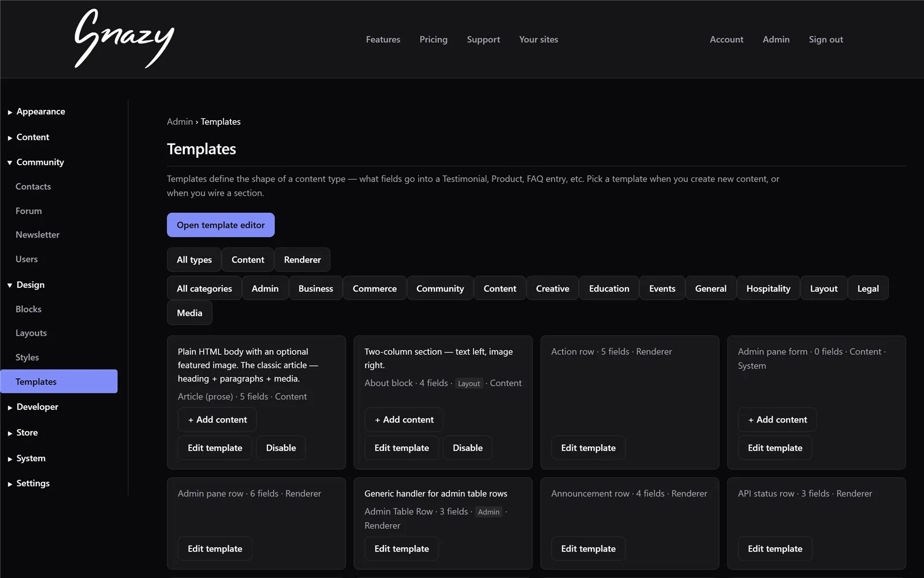This screenshot has height=578, width=924.
Task: Add content to Admin pane form
Action: (777, 420)
